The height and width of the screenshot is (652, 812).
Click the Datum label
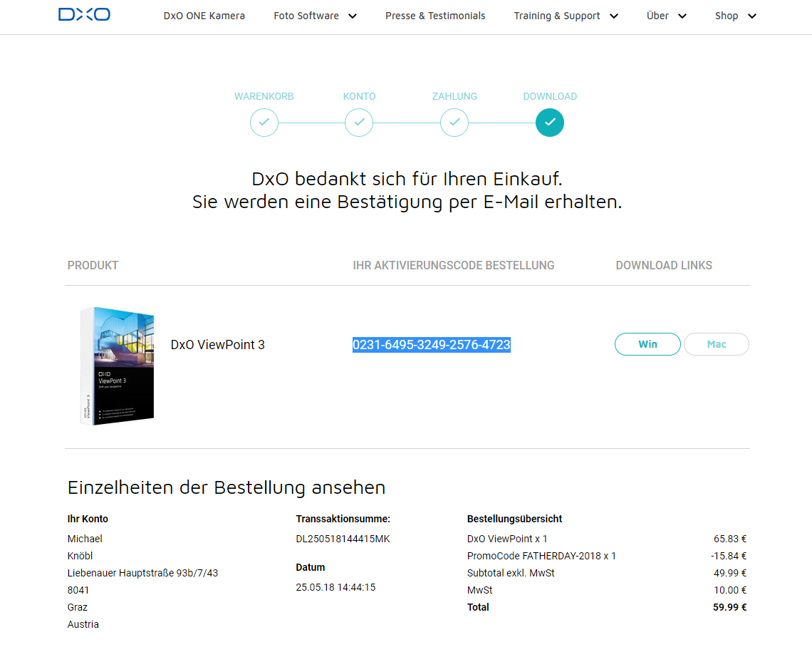click(x=311, y=568)
